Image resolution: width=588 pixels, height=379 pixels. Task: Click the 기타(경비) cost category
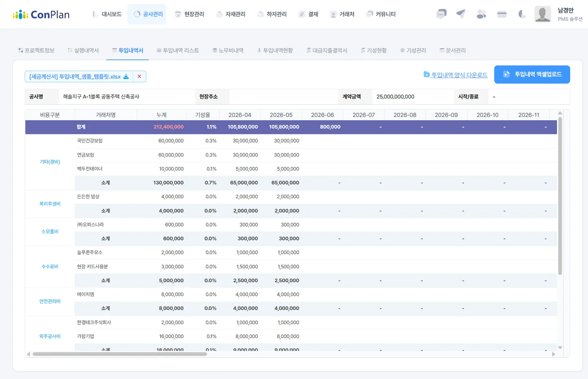pyautogui.click(x=50, y=162)
